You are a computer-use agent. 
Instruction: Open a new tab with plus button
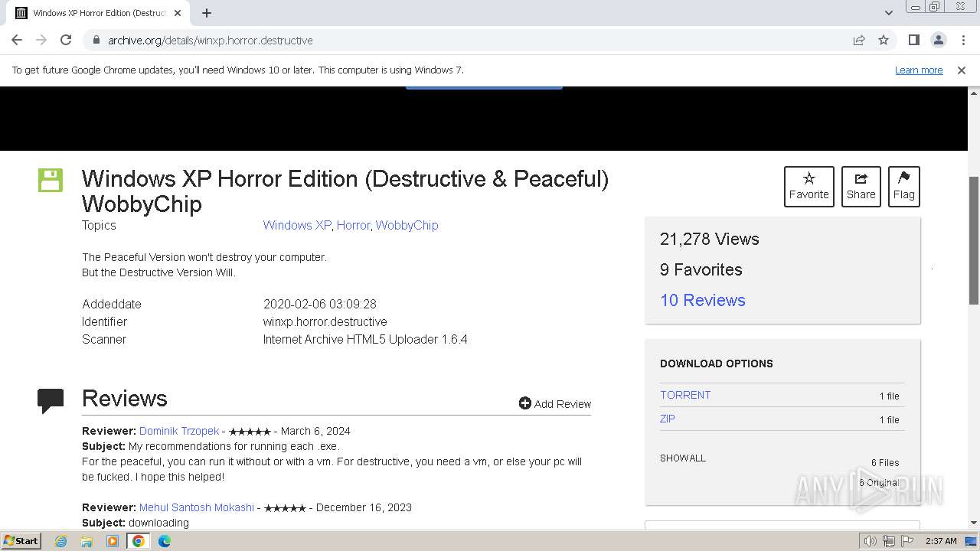[x=207, y=13]
